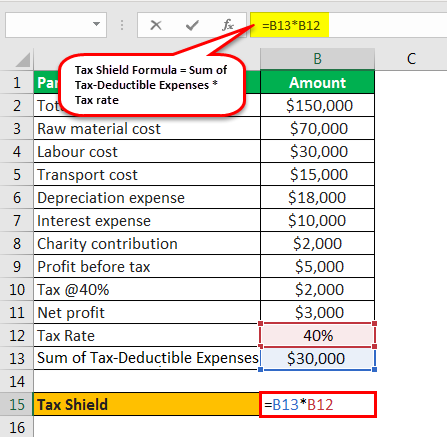This screenshot has width=447, height=437.
Task: Select column B header
Action: pos(317,59)
